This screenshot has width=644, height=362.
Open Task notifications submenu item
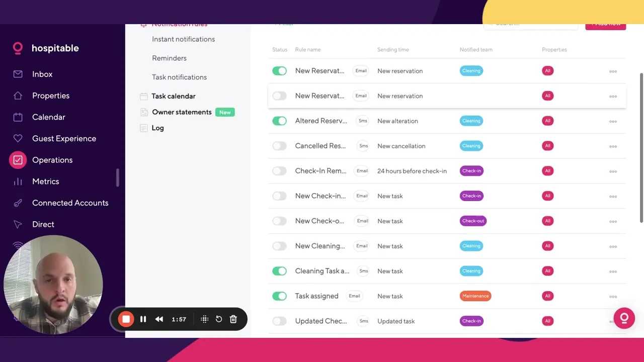[179, 77]
